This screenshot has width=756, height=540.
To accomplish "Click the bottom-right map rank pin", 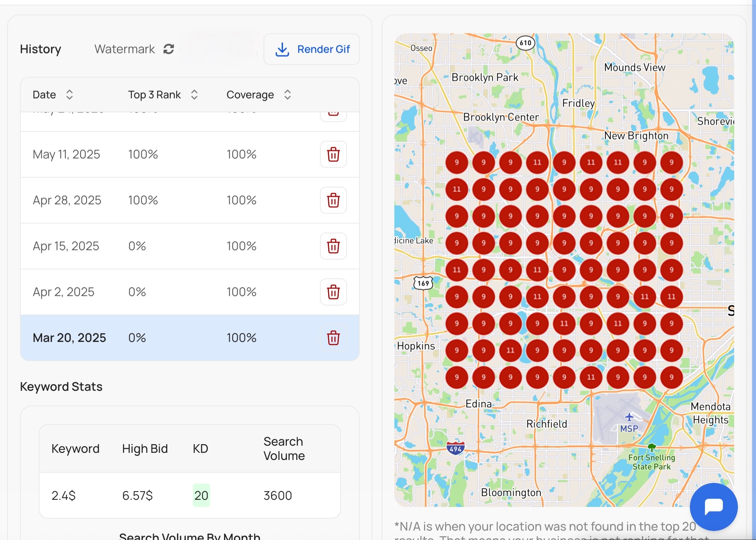I will tap(671, 377).
